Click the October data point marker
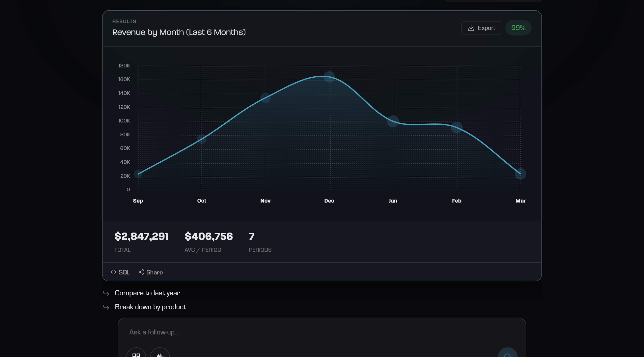This screenshot has width=644, height=357. pos(202,139)
